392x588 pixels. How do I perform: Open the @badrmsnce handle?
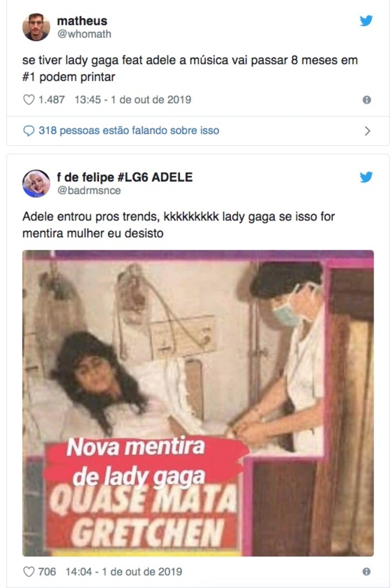point(89,190)
